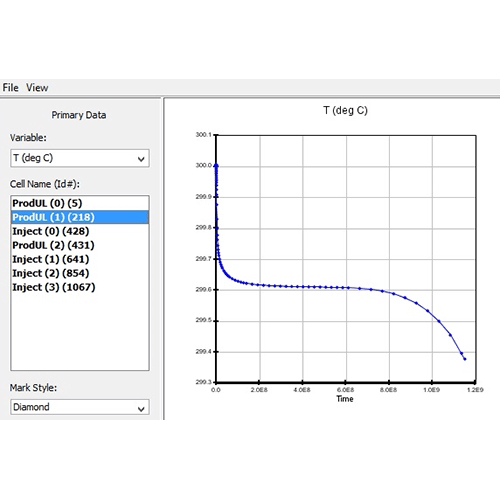Click the 1.2E9 x-axis tick label
500x500 pixels.
click(x=475, y=390)
